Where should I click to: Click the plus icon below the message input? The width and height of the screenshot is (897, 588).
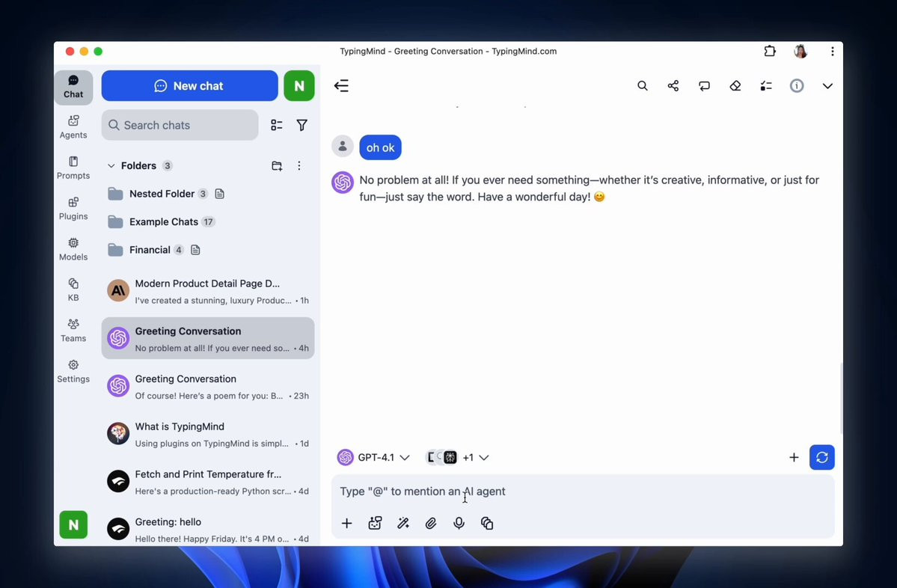tap(346, 524)
